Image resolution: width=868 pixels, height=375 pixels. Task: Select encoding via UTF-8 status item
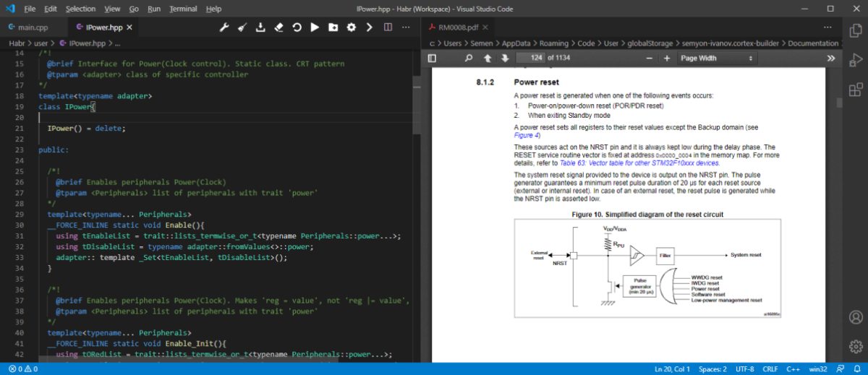click(745, 368)
